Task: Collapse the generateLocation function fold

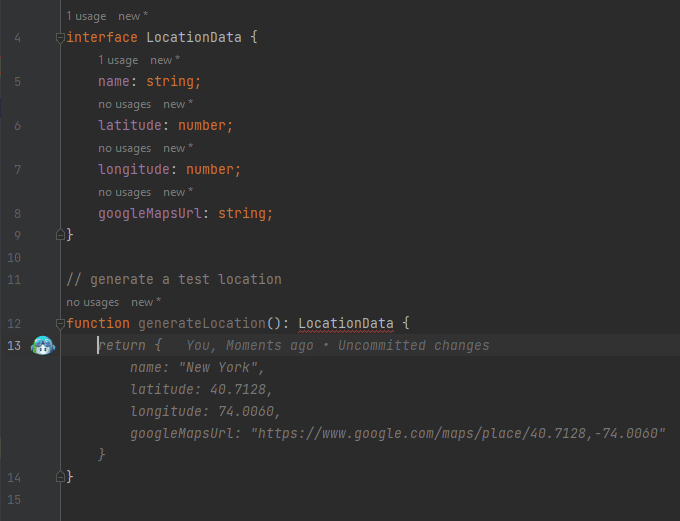Action: (x=60, y=324)
